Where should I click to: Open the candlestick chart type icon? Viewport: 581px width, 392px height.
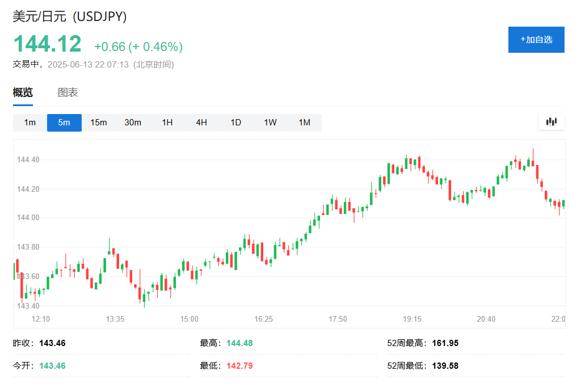coord(551,122)
